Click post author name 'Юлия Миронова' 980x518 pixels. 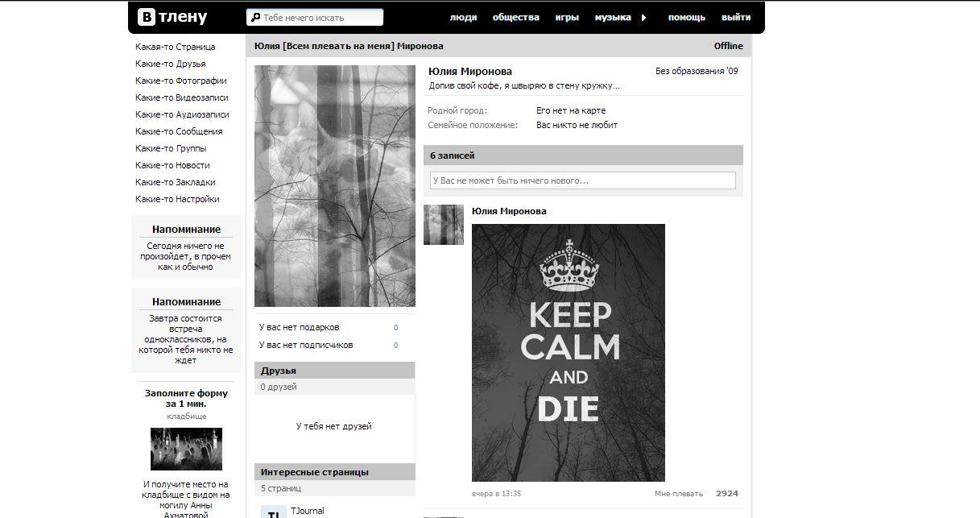[x=509, y=211]
